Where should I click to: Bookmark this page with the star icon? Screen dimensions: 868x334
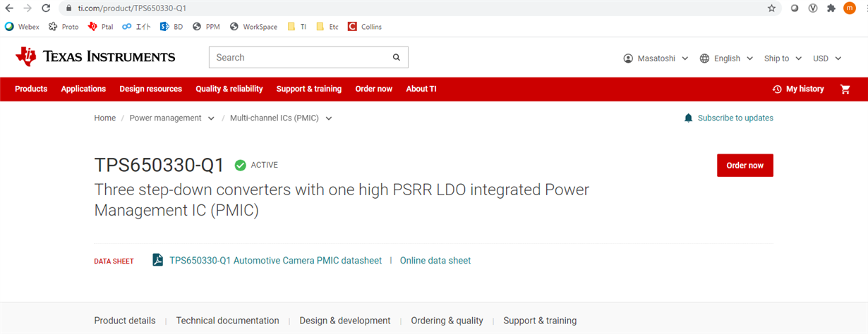771,8
